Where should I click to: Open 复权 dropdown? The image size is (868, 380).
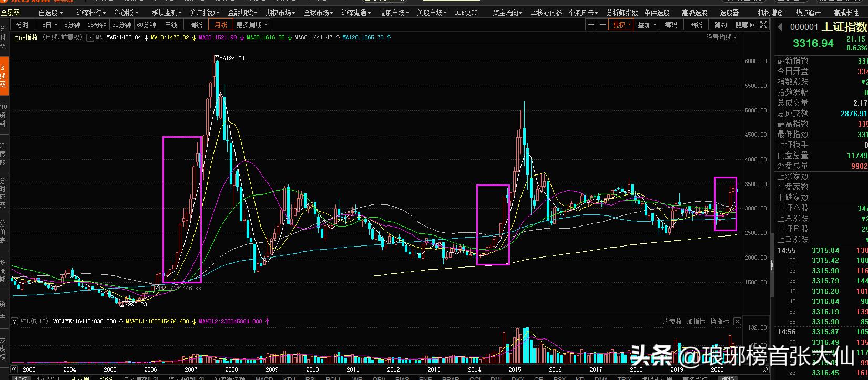pyautogui.click(x=621, y=25)
